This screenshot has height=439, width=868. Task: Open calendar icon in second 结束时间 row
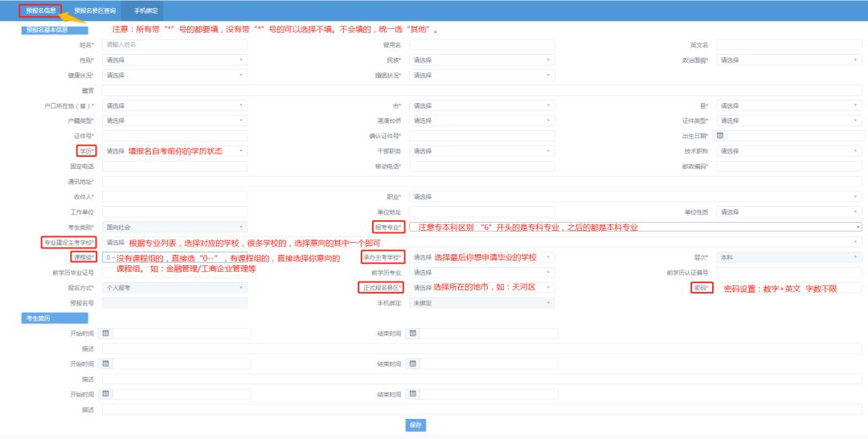[x=413, y=363]
